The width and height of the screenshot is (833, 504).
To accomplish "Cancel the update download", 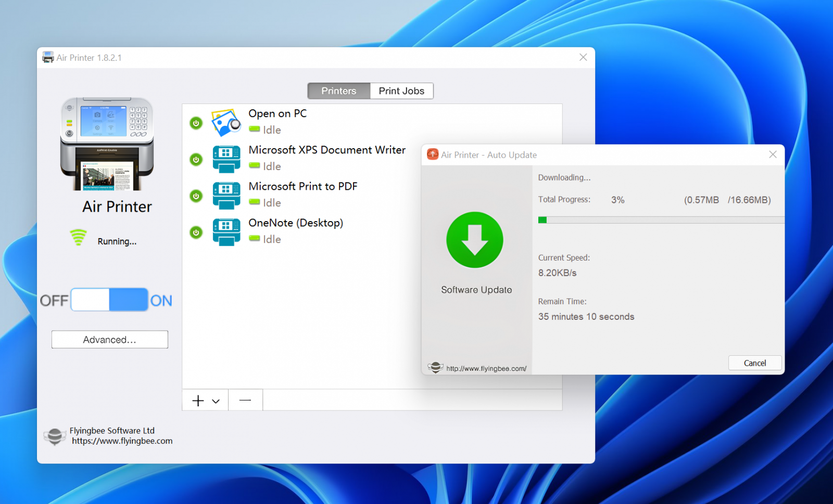I will click(x=755, y=363).
